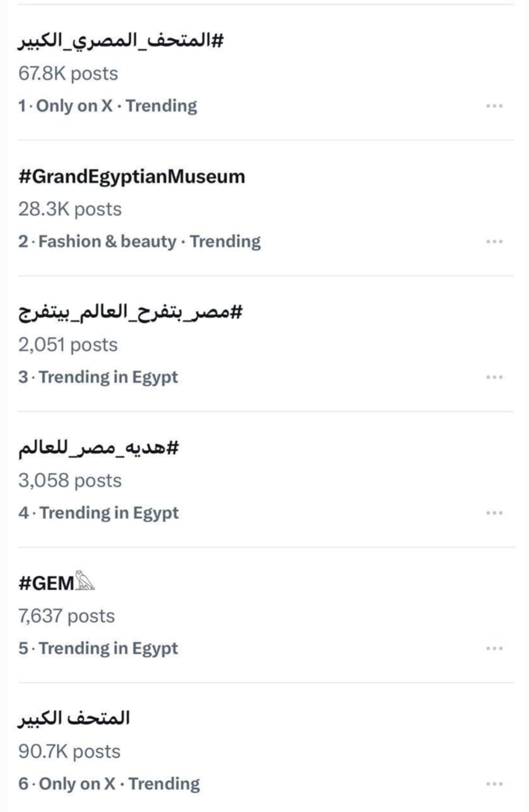Screen dimensions: 529x812
Task: Click the 7,637 posts count
Action: click(66, 615)
